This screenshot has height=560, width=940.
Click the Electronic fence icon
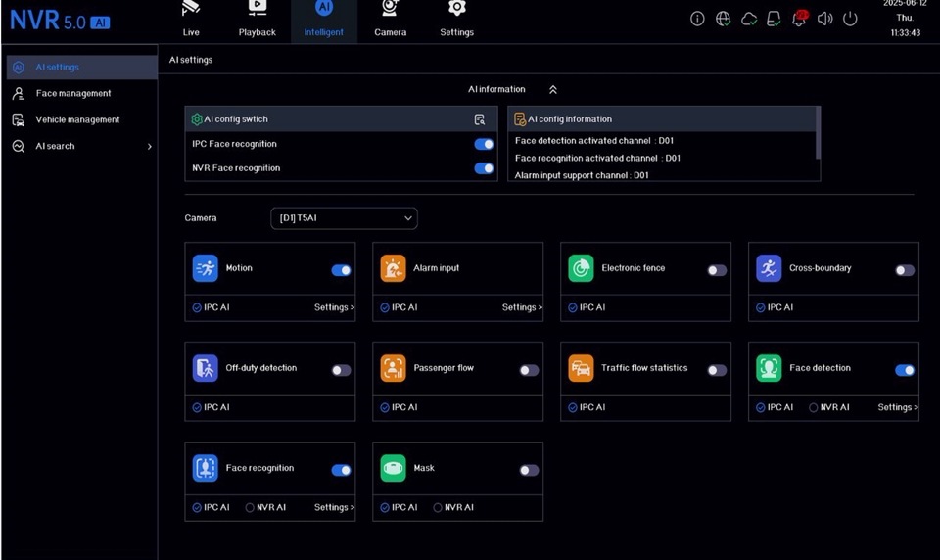coord(581,268)
